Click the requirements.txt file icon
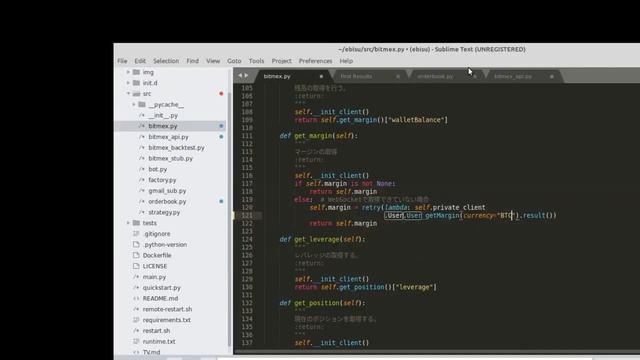The height and width of the screenshot is (360, 640). tap(136, 320)
